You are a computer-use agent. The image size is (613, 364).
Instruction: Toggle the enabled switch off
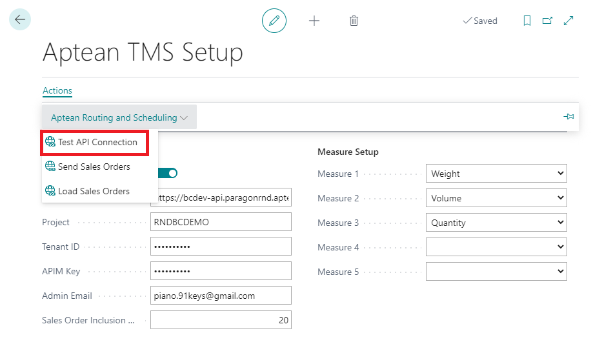[168, 173]
